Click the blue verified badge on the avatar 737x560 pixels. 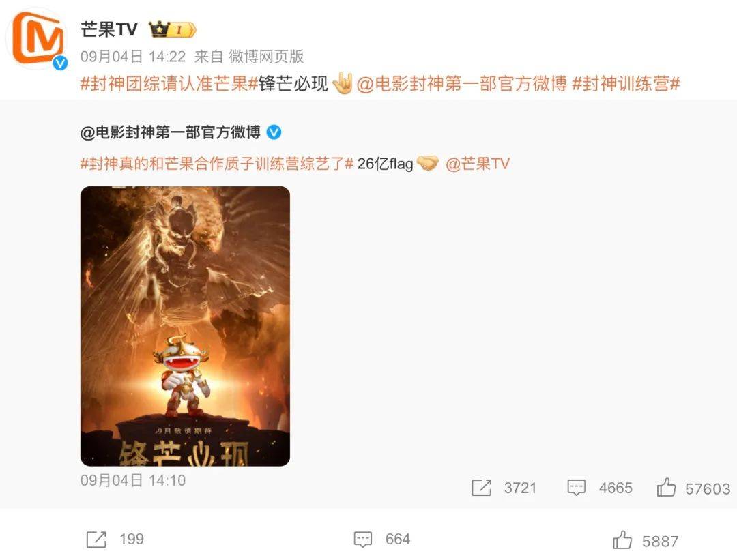59,63
